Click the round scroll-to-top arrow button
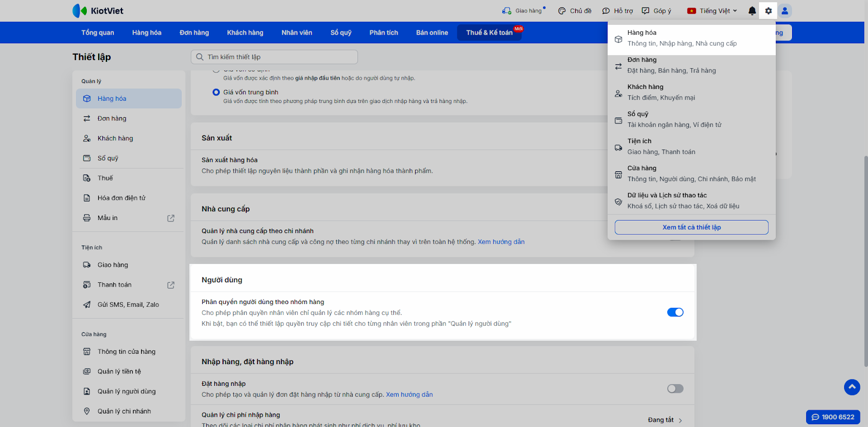Image resolution: width=868 pixels, height=427 pixels. pos(852,387)
